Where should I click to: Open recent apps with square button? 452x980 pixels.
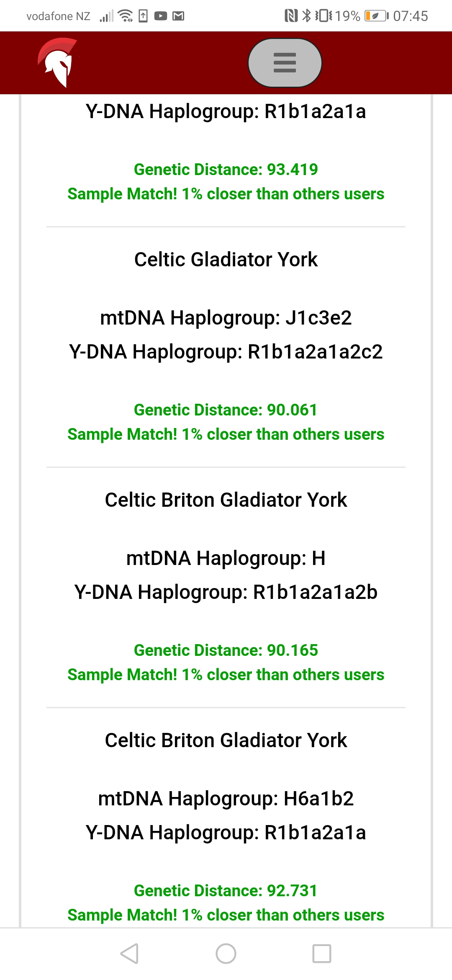(322, 954)
